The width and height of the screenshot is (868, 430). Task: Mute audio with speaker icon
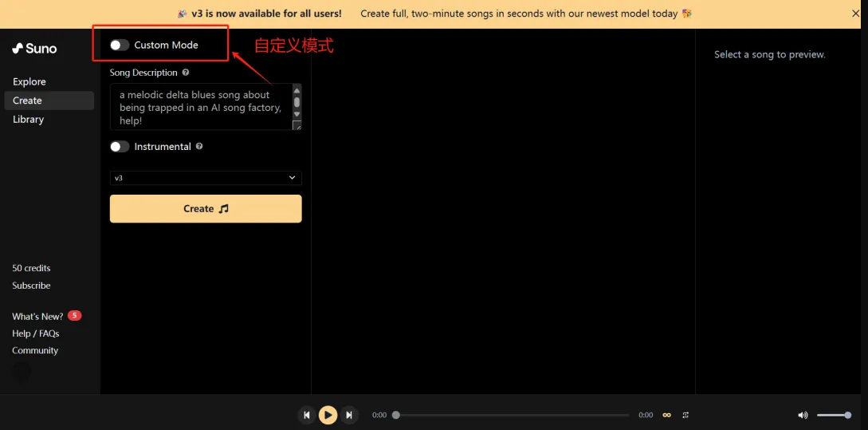(803, 415)
